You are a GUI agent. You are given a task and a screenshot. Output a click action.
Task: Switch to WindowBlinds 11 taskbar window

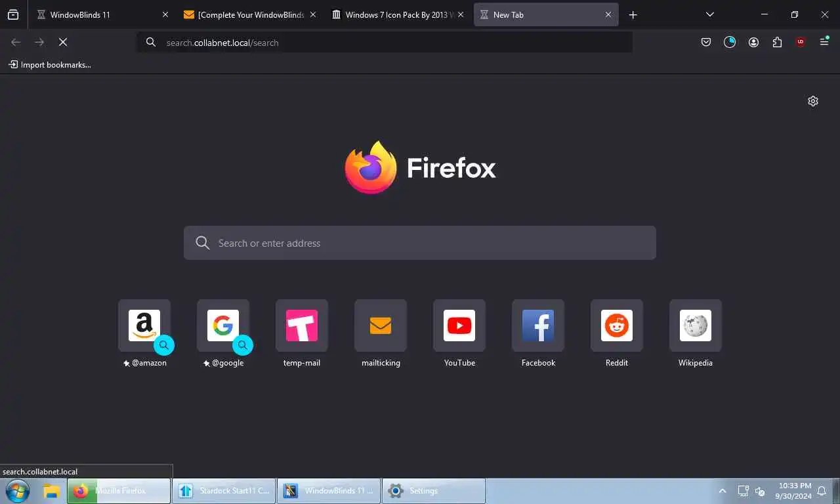click(x=329, y=491)
